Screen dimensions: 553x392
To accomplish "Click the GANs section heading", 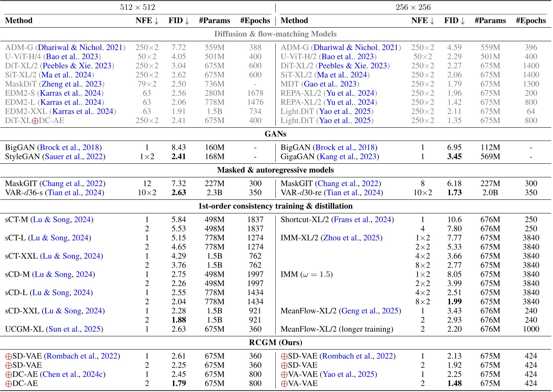I will [x=275, y=134].
